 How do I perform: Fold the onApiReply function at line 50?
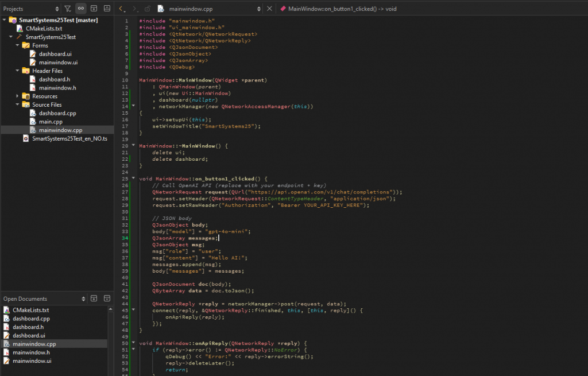tap(133, 343)
